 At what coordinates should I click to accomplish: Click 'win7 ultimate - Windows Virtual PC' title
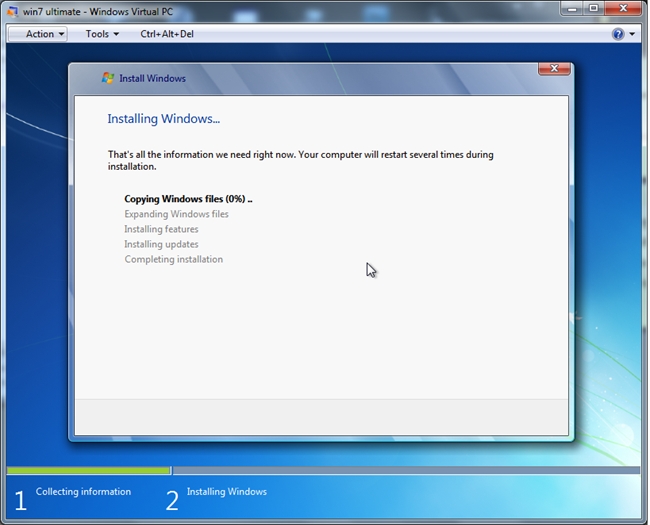pos(98,12)
